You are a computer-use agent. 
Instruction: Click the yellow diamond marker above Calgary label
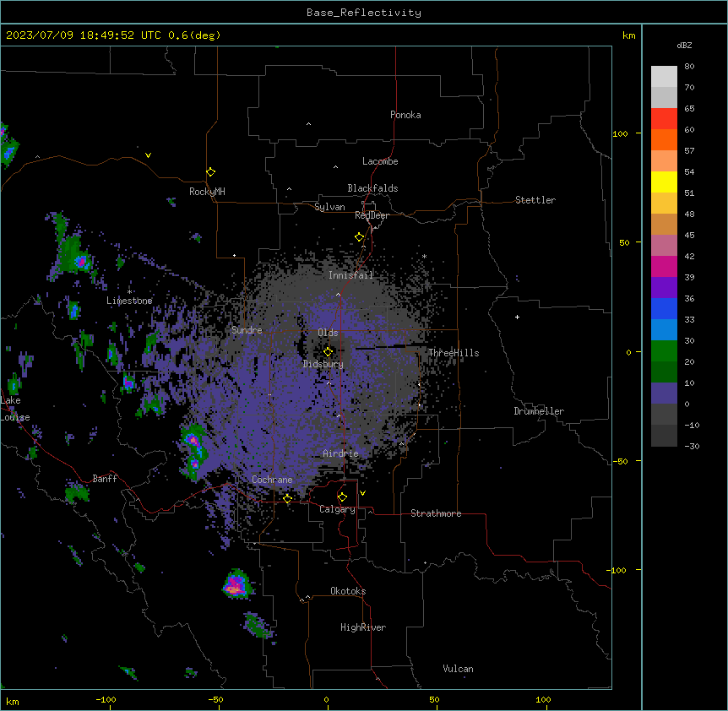point(342,497)
